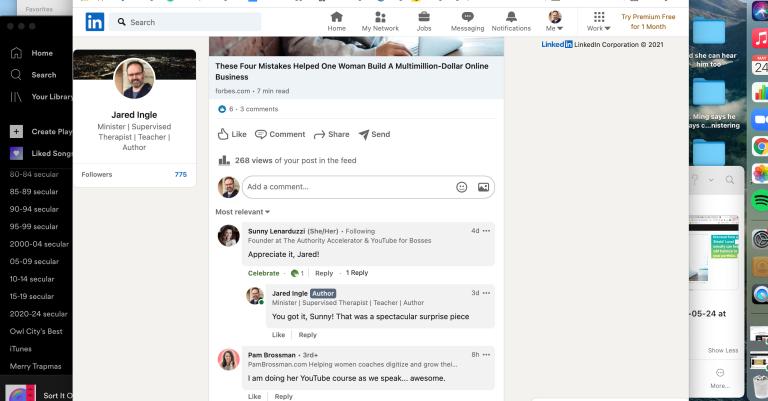The height and width of the screenshot is (401, 768).
Task: Select the 80-84 secular playlist
Action: pos(34,174)
